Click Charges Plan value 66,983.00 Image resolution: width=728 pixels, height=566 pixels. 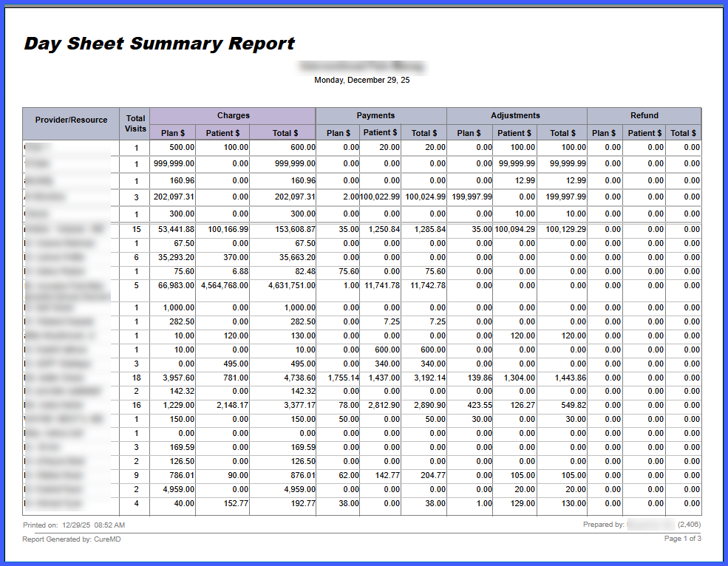point(176,285)
